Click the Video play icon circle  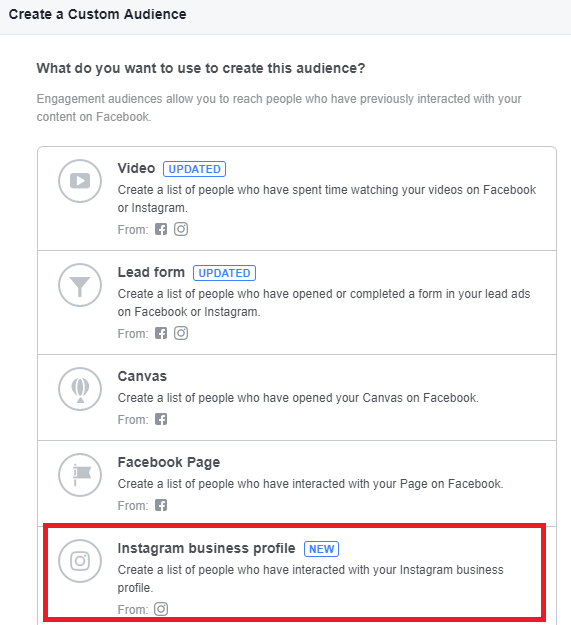(x=80, y=181)
